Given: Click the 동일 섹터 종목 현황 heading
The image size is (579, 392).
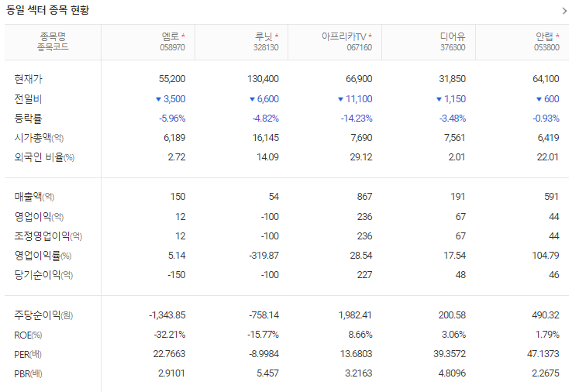Looking at the screenshot, I should pyautogui.click(x=47, y=10).
